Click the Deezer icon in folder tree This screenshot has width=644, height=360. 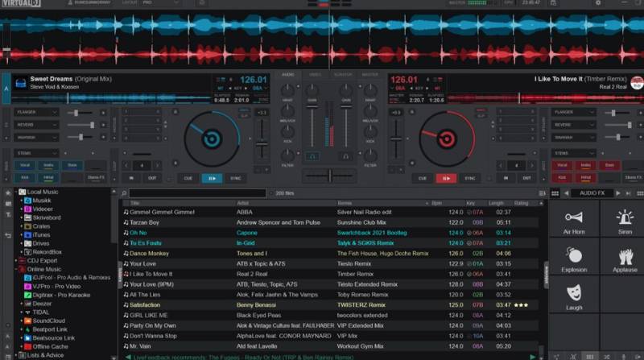(x=28, y=304)
